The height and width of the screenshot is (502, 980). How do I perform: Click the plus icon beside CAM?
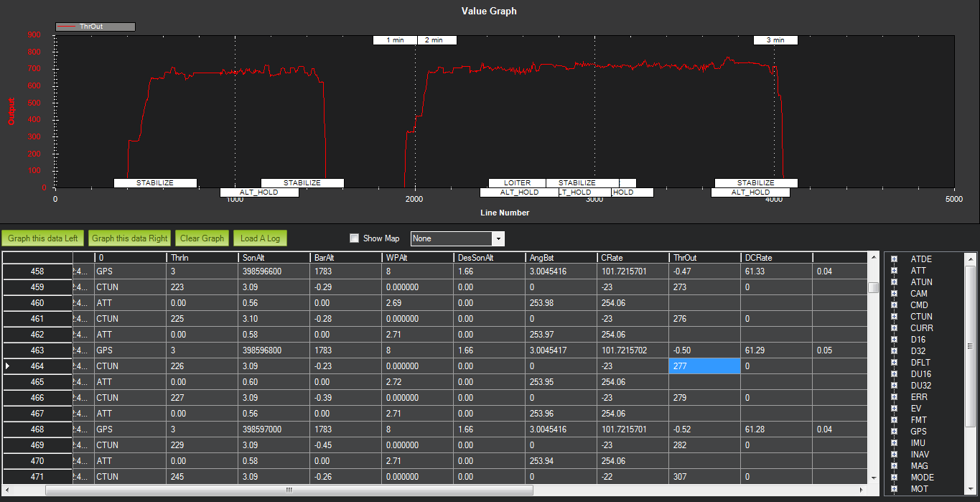point(894,294)
